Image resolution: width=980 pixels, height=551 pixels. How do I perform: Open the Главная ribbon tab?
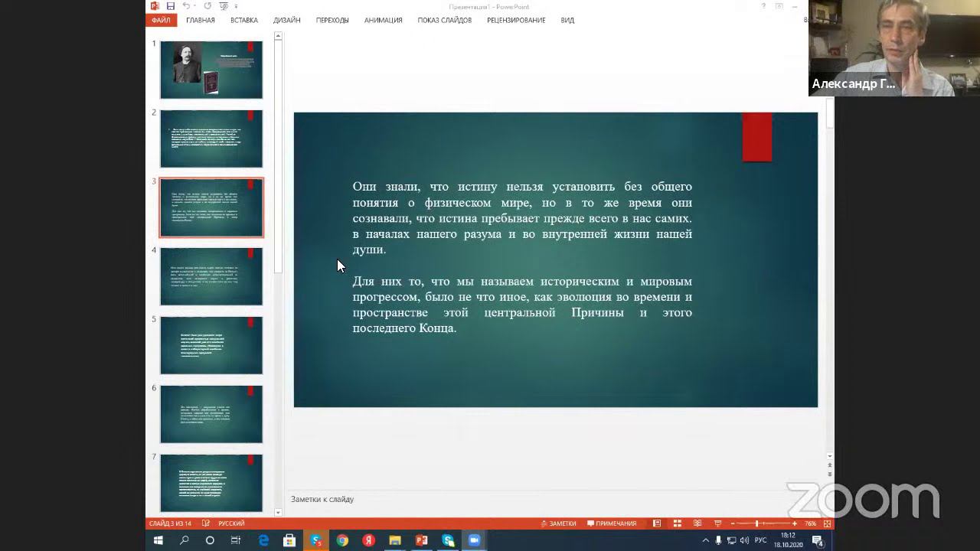tap(201, 21)
